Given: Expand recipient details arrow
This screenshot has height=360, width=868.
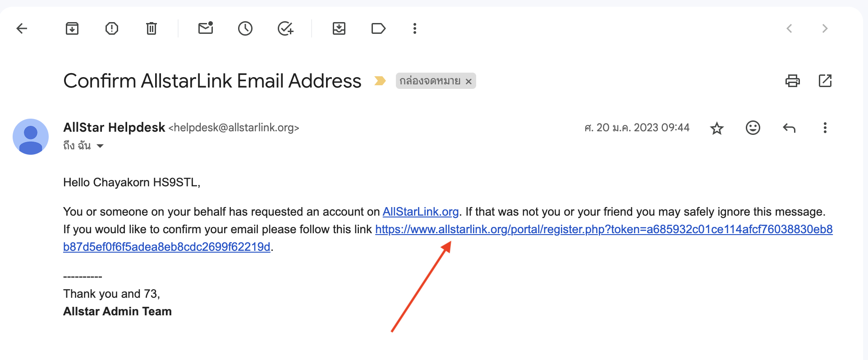Looking at the screenshot, I should (100, 146).
